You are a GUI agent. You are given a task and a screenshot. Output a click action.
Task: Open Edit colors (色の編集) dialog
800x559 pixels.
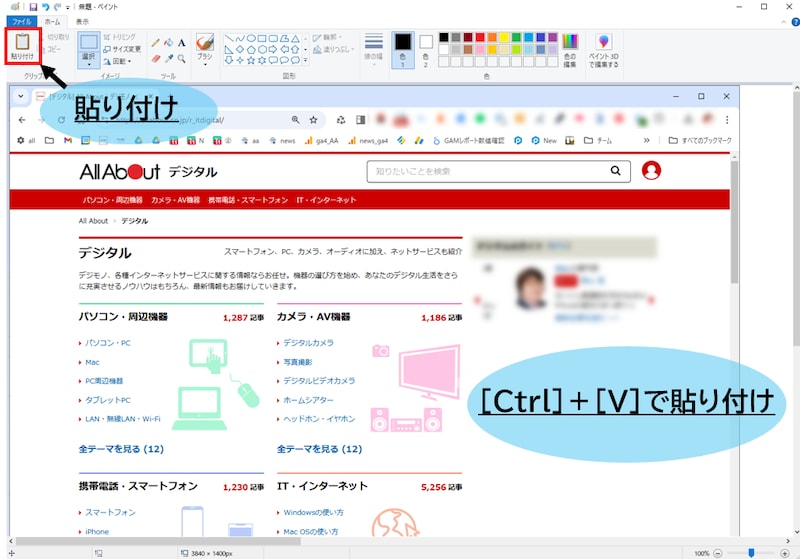[570, 50]
